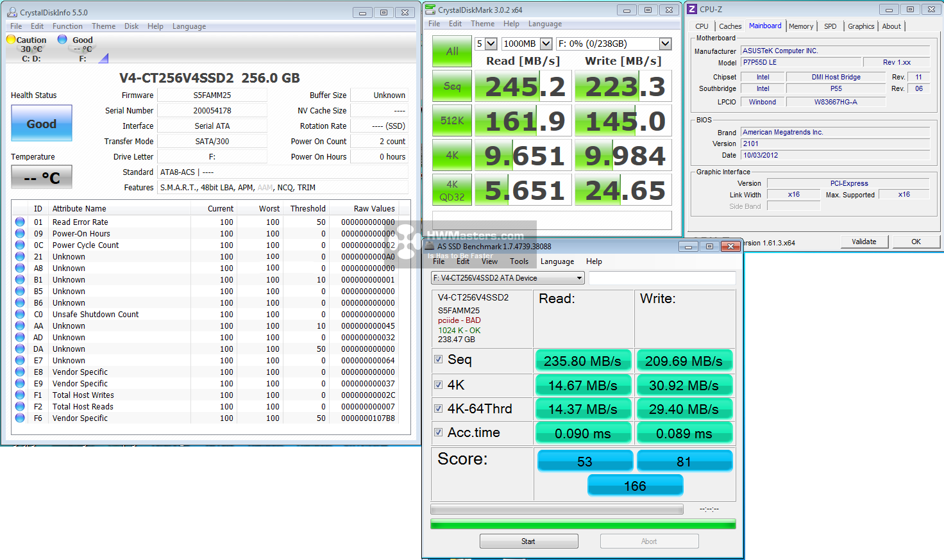The width and height of the screenshot is (944, 560).
Task: Click the status orb for attribute B5
Action: coord(20,291)
